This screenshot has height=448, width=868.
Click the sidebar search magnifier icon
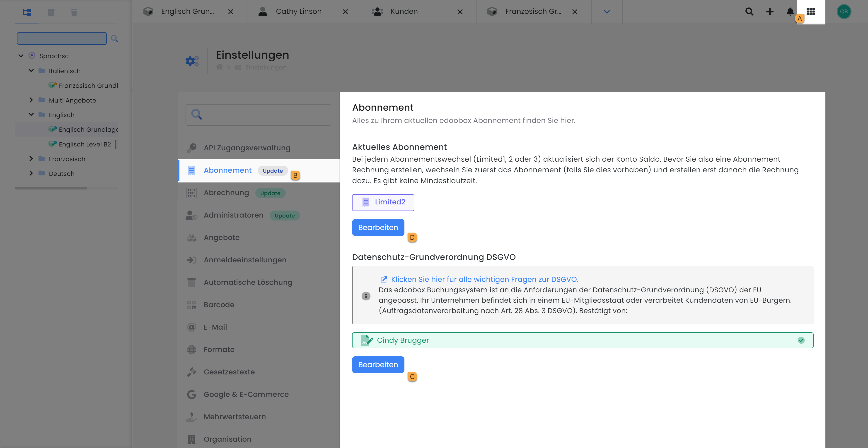click(x=114, y=39)
